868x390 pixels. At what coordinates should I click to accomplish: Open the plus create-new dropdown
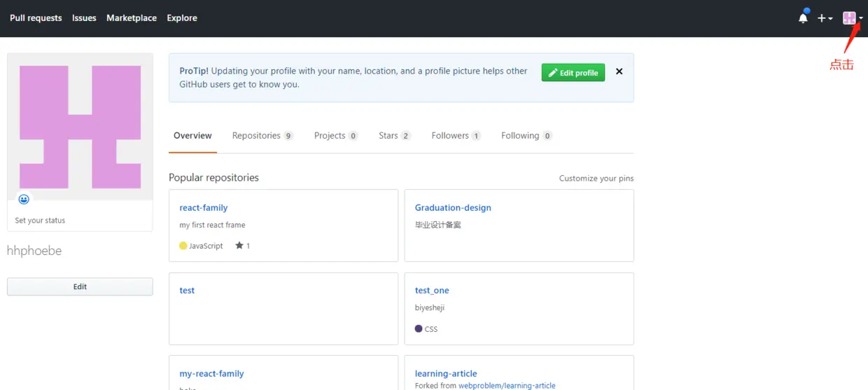pos(825,18)
